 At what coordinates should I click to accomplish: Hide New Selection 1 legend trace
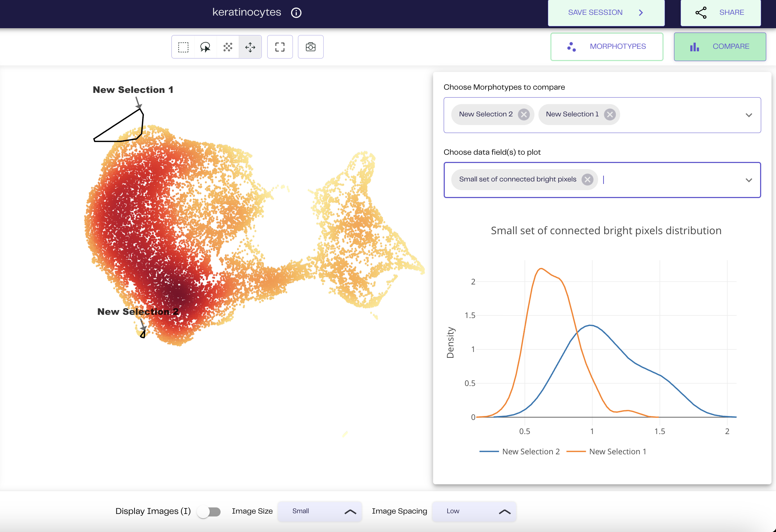coord(617,451)
